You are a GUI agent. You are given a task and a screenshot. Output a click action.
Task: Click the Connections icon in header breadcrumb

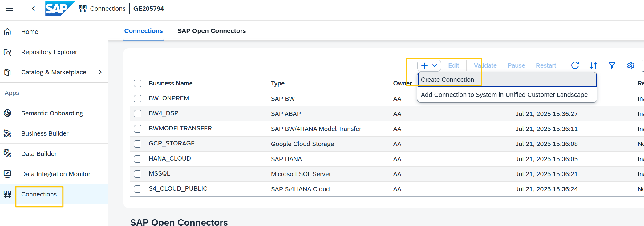tap(83, 9)
